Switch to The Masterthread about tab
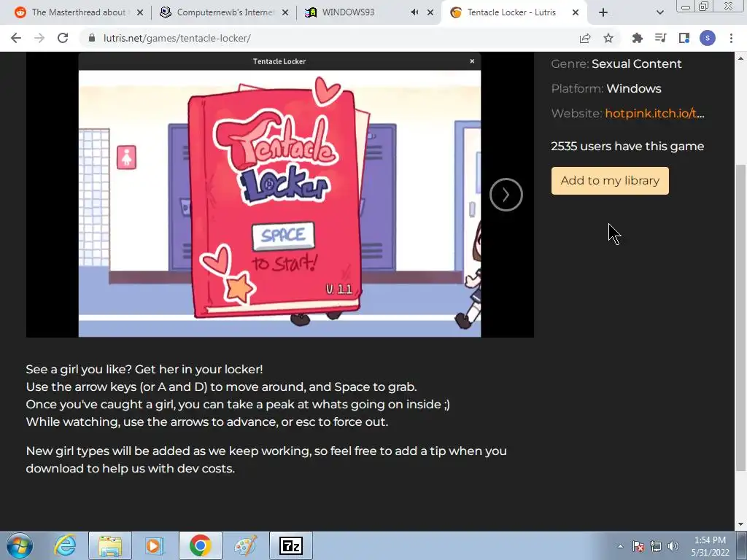The width and height of the screenshot is (747, 560). click(78, 12)
